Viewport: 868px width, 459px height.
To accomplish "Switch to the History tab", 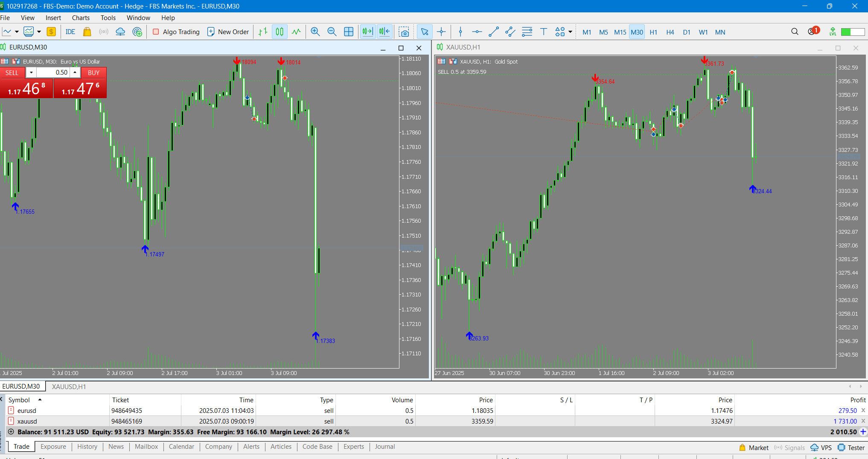I will [87, 447].
